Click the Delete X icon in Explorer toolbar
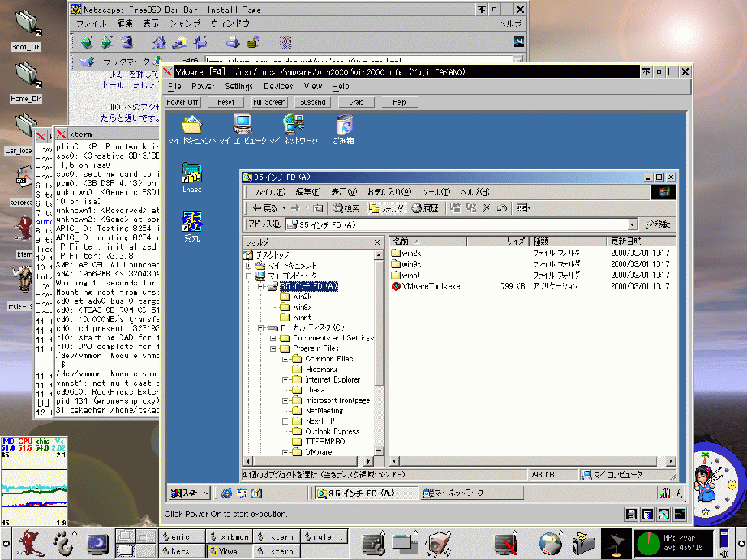The height and width of the screenshot is (560, 747). (486, 208)
